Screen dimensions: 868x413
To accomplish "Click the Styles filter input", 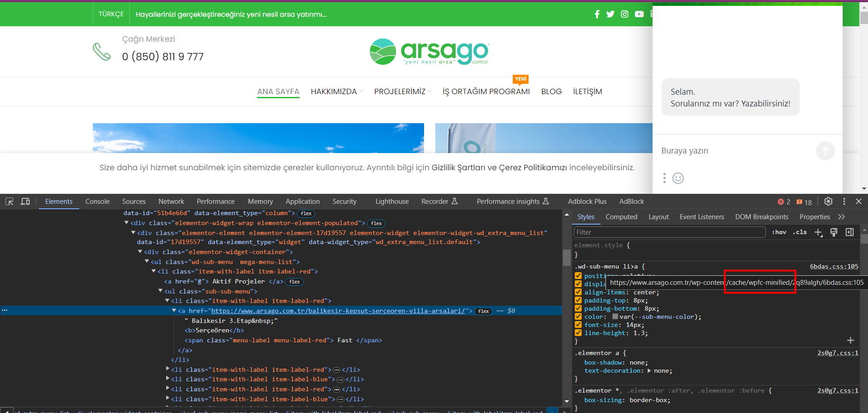I will tap(669, 232).
